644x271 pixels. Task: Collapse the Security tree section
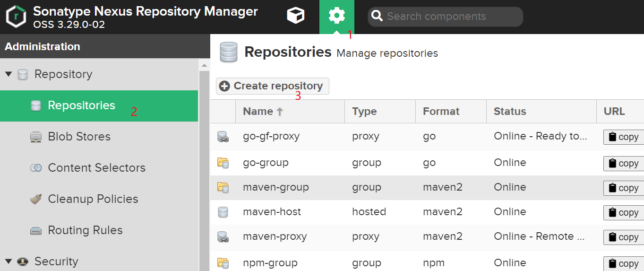coord(9,262)
